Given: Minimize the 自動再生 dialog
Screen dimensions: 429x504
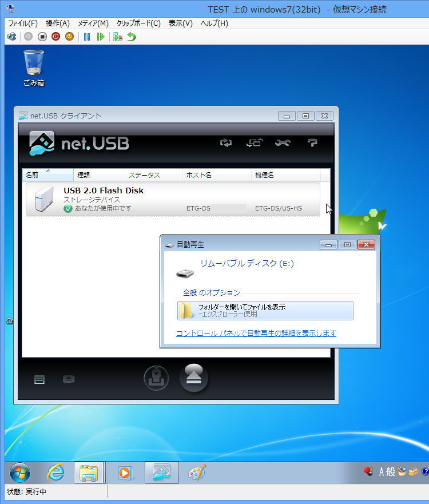Looking at the screenshot, I should tap(328, 245).
